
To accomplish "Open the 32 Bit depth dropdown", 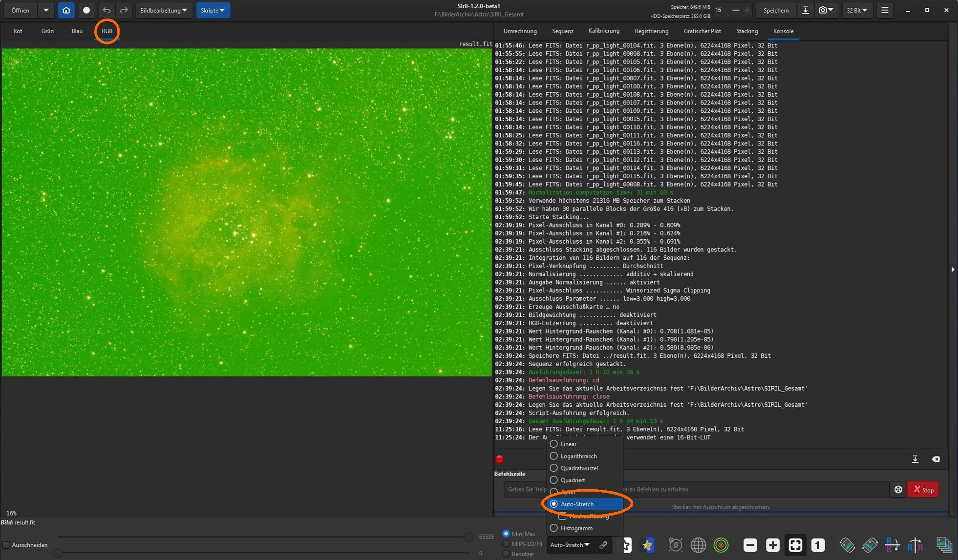I will coord(856,10).
